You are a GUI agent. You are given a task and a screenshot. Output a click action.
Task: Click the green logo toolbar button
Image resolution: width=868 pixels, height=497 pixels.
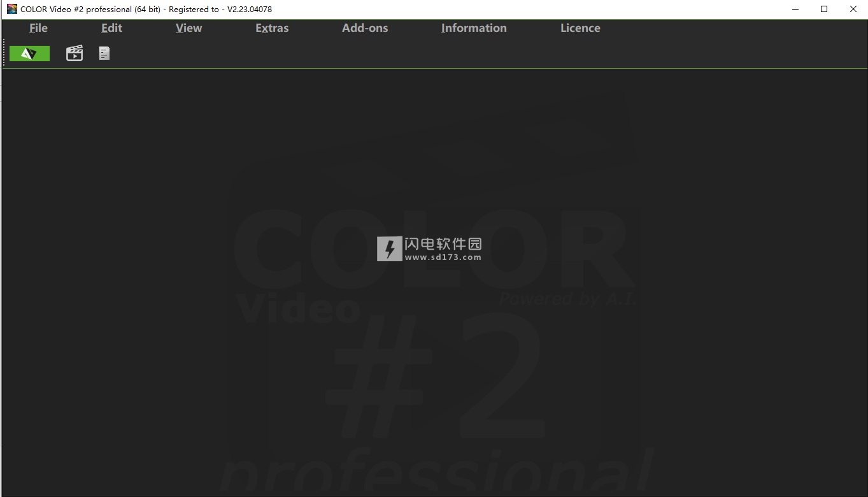click(29, 54)
